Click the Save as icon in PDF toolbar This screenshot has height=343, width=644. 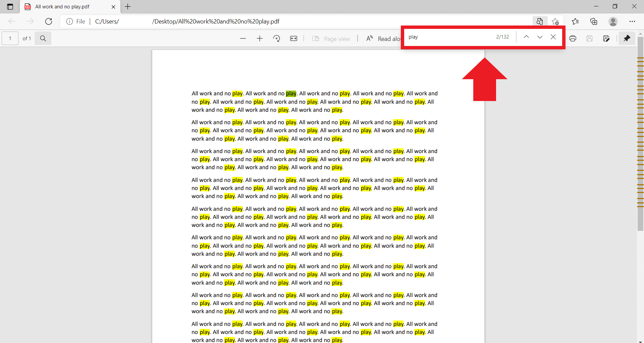coord(606,39)
